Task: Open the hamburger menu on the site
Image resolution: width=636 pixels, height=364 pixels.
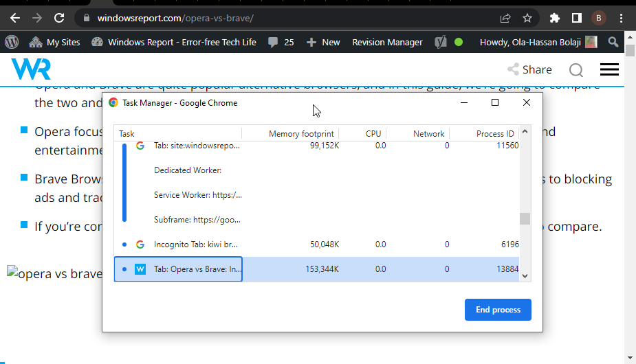Action: (x=609, y=70)
